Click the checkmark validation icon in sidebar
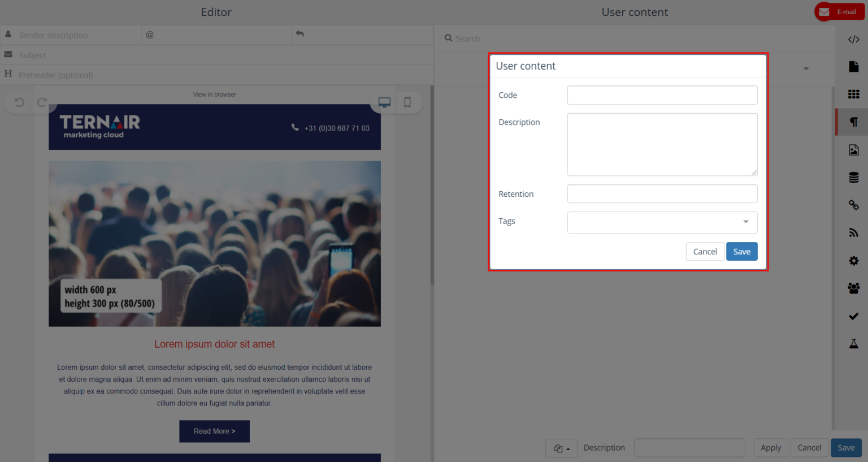 coord(853,316)
